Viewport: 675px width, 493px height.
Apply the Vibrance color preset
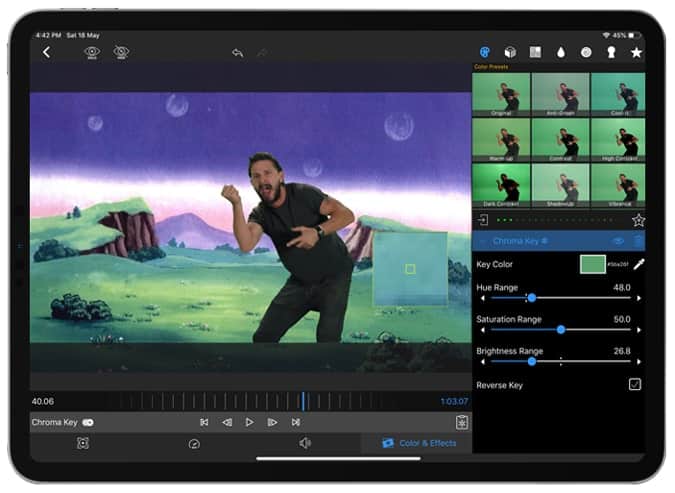coord(618,185)
